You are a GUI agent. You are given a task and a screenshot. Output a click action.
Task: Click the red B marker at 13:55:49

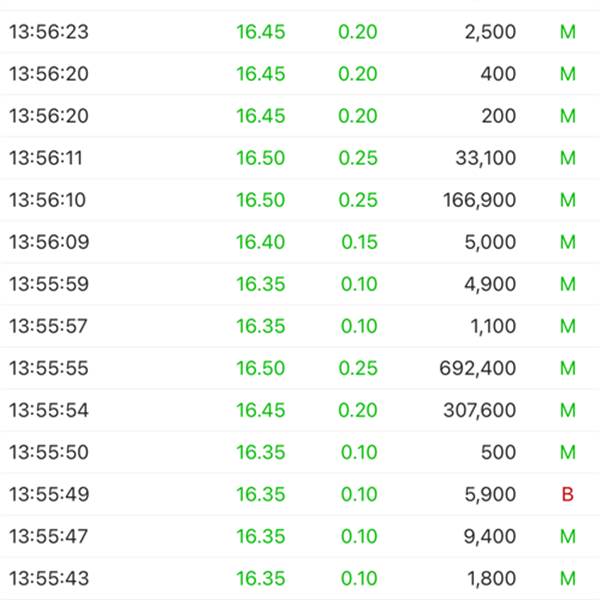[x=567, y=494]
